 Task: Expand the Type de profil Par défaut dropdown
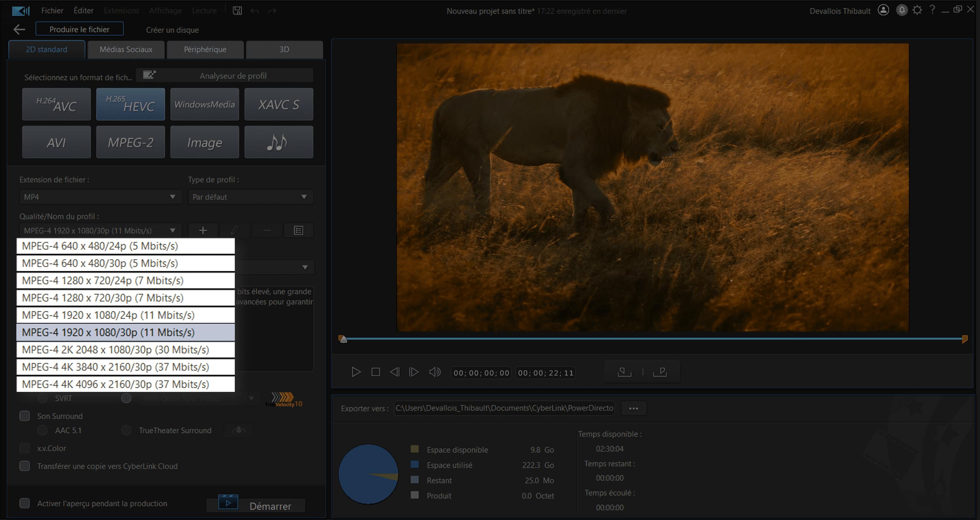[x=250, y=197]
